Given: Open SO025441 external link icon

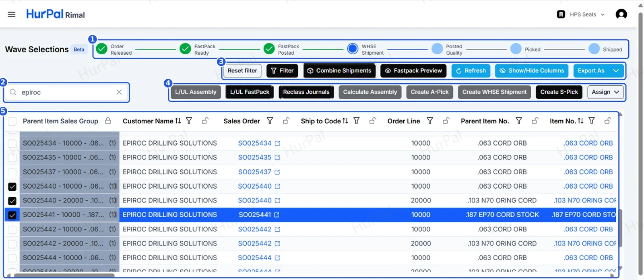Looking at the screenshot, I should coord(277,215).
